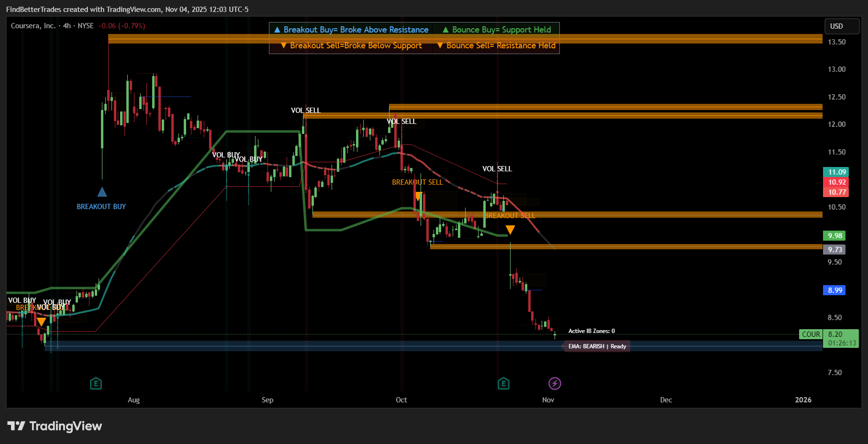
Task: Click the blue BREAKOUT BUY text label
Action: coord(101,207)
